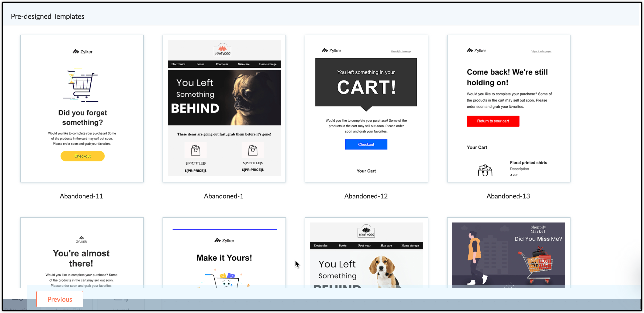Click the blue Checkout button in Abandoned-12

coord(366,144)
